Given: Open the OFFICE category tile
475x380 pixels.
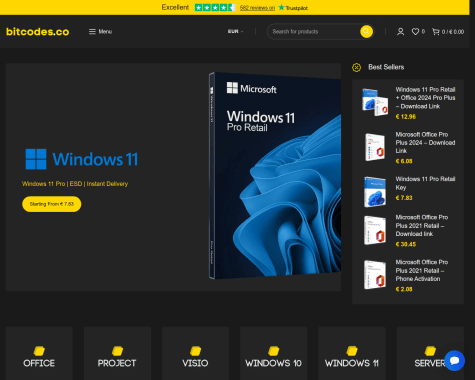Looking at the screenshot, I should (39, 353).
